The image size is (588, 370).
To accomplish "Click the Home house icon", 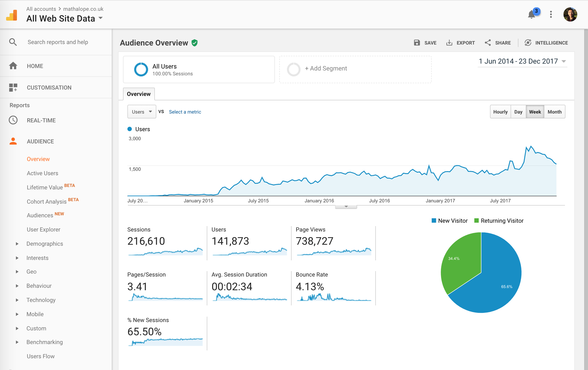I will coord(13,66).
